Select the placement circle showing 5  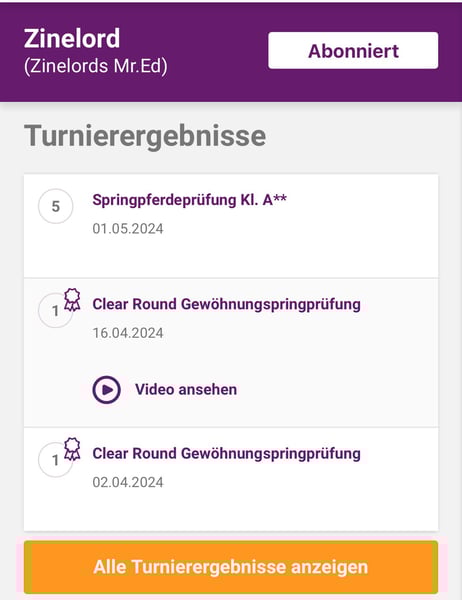[56, 206]
